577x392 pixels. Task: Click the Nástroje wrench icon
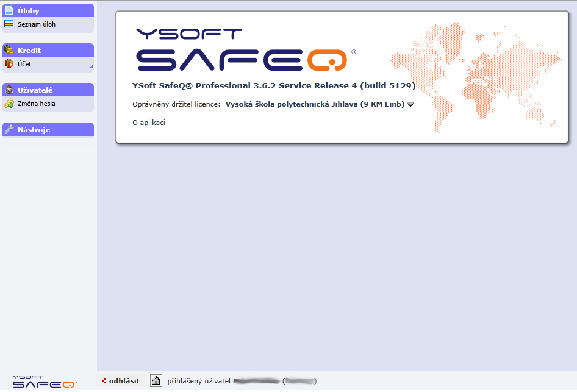tap(9, 129)
